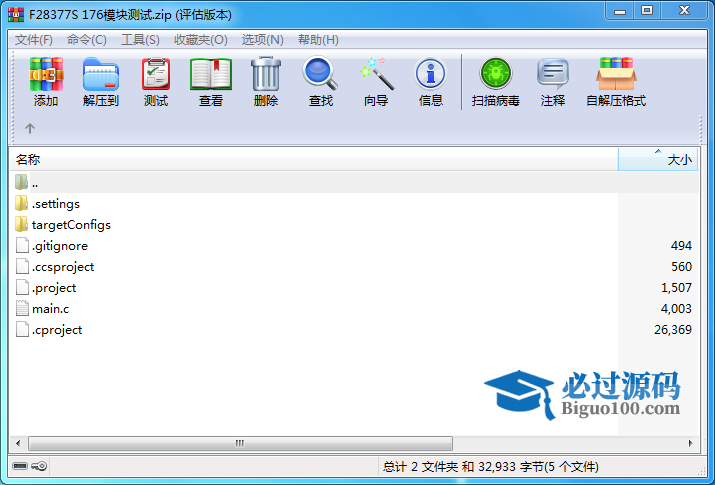Image resolution: width=715 pixels, height=485 pixels.
Task: Open the Tools (工具) menu
Action: pyautogui.click(x=140, y=40)
